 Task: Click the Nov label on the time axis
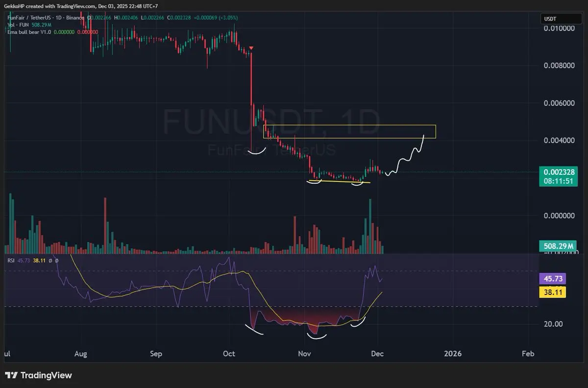coord(305,354)
